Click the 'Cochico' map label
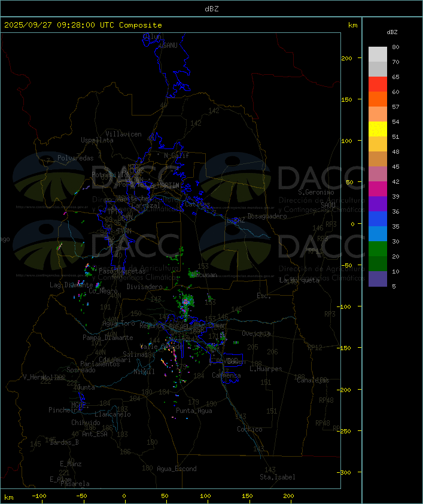 pyautogui.click(x=249, y=429)
